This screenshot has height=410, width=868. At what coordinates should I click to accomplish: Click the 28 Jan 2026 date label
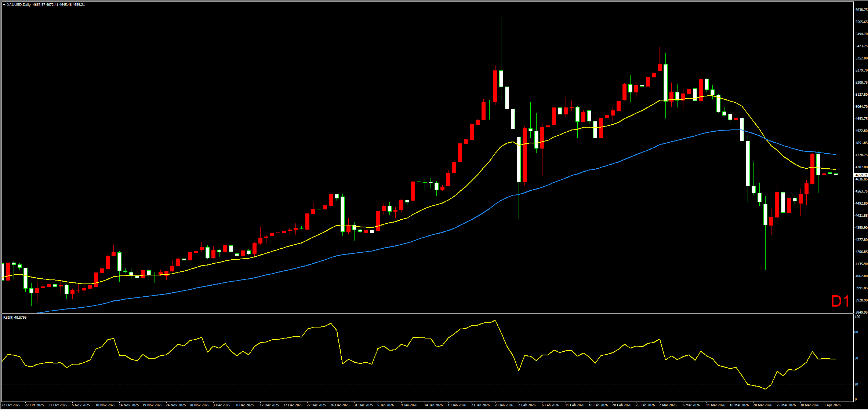pos(504,405)
